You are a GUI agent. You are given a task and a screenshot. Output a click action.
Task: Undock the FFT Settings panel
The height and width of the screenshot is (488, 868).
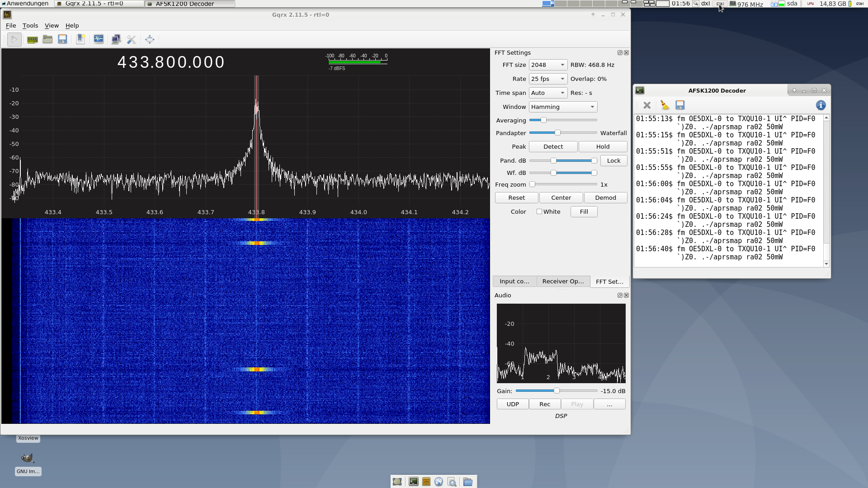pos(620,53)
